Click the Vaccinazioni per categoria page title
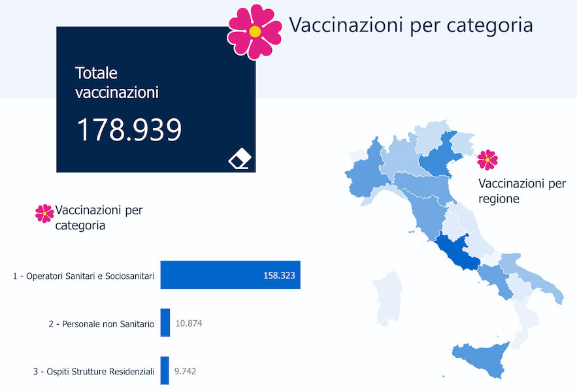The image size is (577, 392). point(410,25)
